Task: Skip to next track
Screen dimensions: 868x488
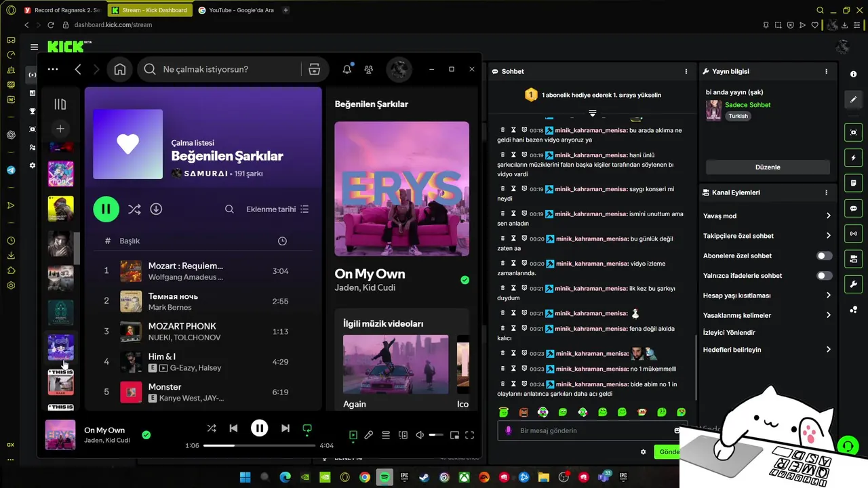Action: coord(285,428)
